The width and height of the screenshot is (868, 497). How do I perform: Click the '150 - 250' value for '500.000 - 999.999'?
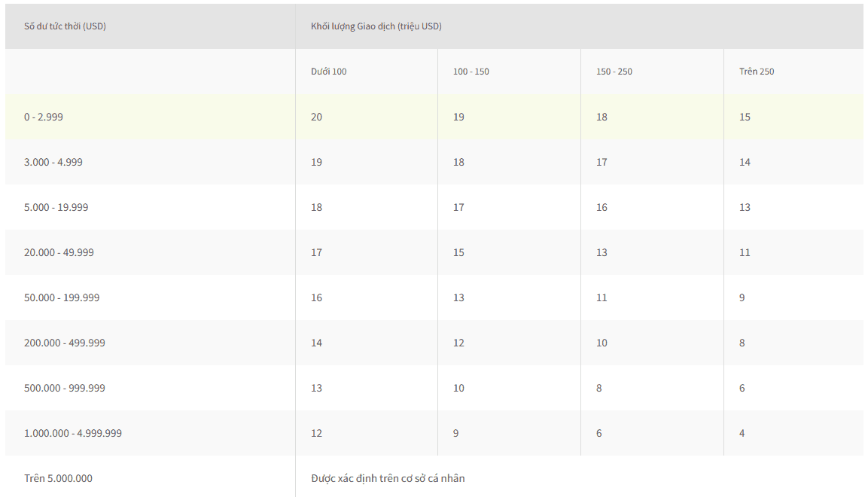coord(599,388)
